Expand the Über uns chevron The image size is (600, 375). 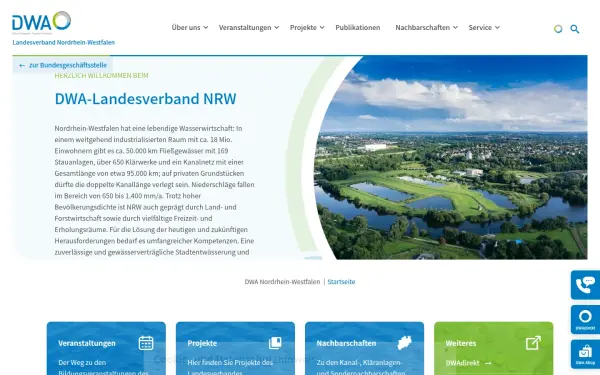pos(206,28)
